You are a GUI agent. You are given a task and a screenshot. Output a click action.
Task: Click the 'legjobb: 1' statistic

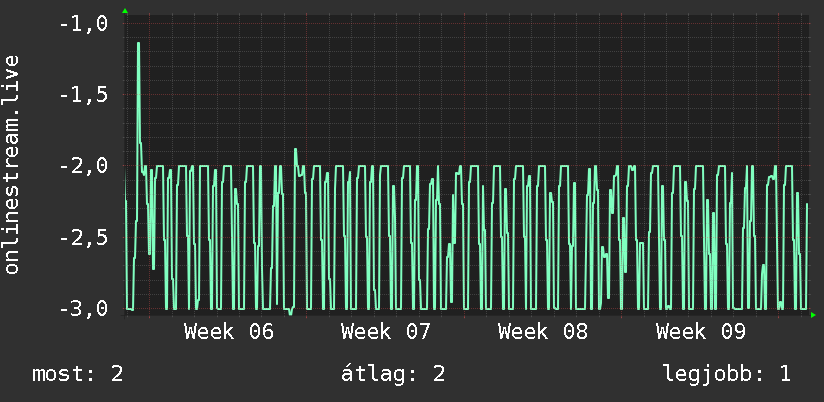[x=727, y=374]
